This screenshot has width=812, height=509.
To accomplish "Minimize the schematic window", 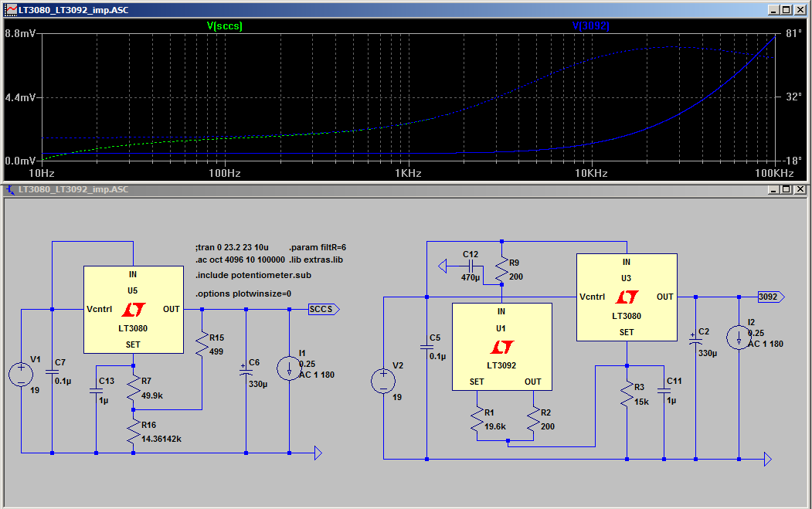I will (773, 189).
